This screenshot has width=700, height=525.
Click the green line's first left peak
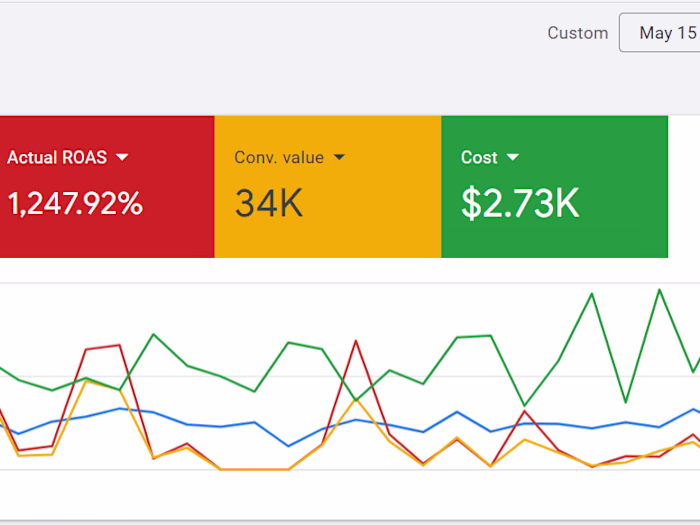pyautogui.click(x=153, y=334)
